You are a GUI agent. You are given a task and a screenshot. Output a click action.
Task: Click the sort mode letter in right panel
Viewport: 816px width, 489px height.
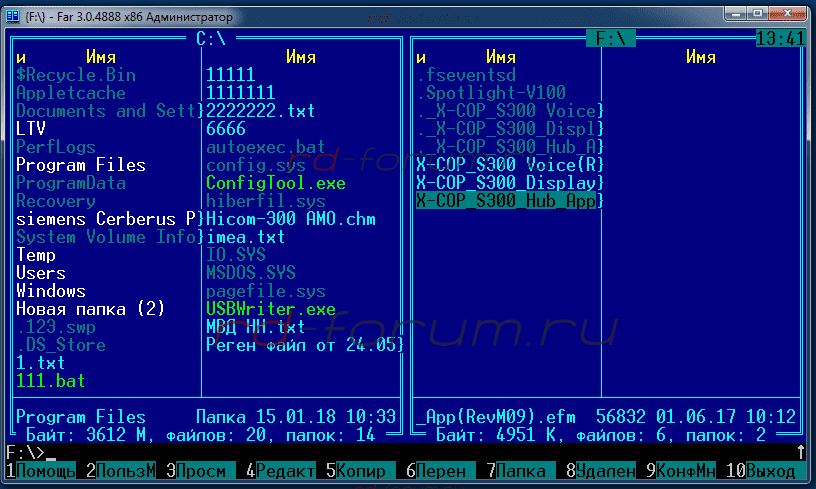click(421, 57)
